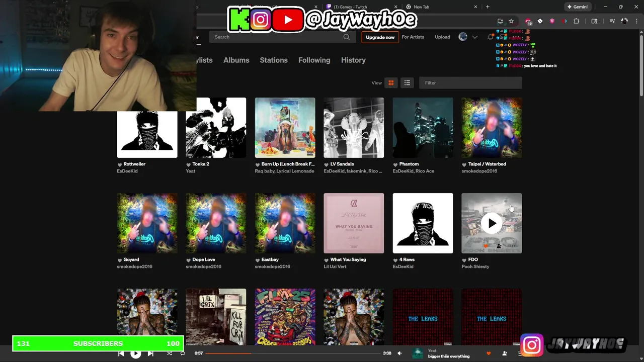Screen dimensions: 644x362
Task: Toggle like heart beside LV Sandals
Action: (326, 164)
